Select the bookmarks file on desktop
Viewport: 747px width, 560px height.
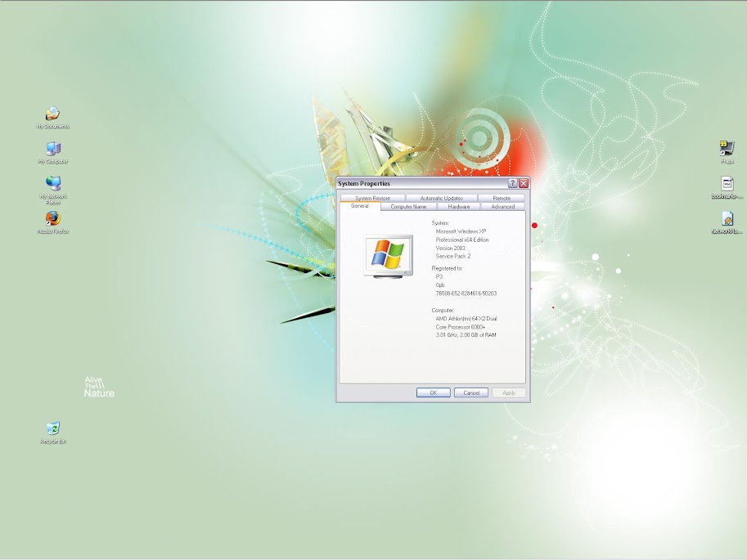[727, 184]
